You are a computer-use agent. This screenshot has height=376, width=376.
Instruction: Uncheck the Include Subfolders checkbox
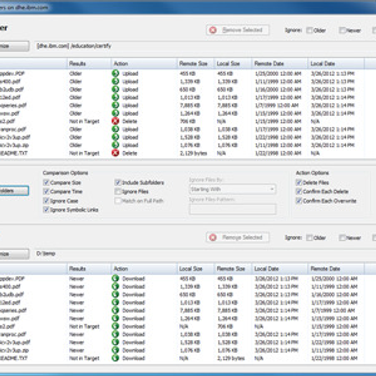tap(118, 183)
